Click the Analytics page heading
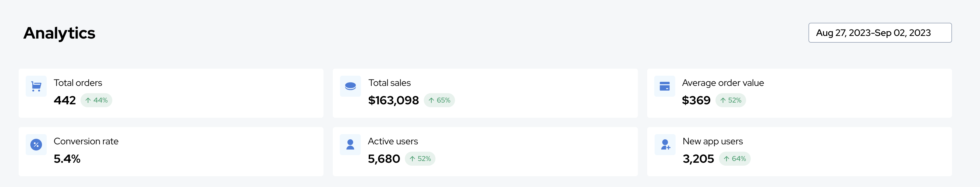This screenshot has width=980, height=187. click(59, 33)
